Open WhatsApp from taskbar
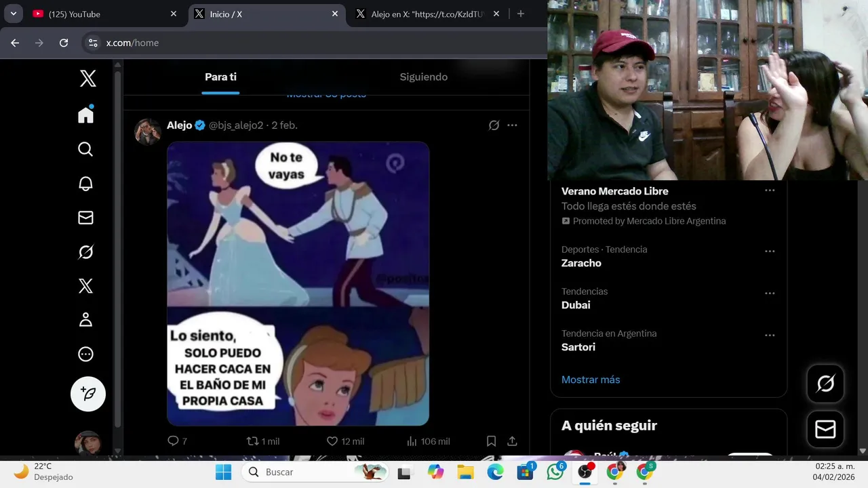 (x=555, y=472)
